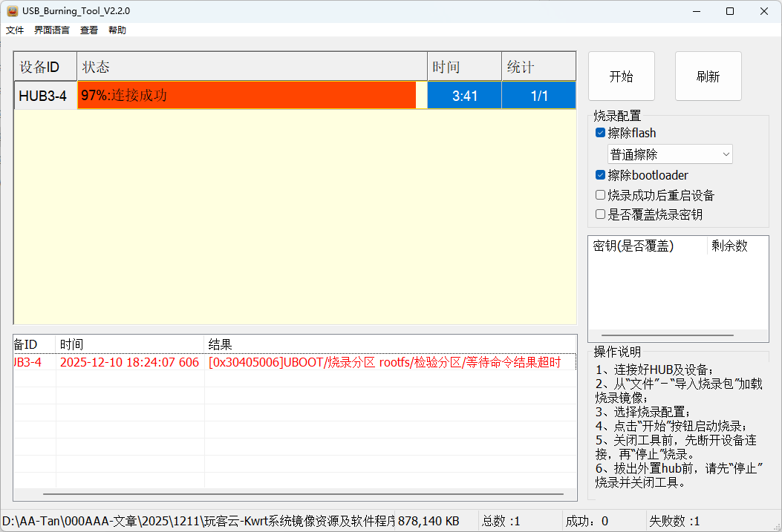This screenshot has width=782, height=532.
Task: Toggle the 擦除bootloader checkbox
Action: coord(601,175)
